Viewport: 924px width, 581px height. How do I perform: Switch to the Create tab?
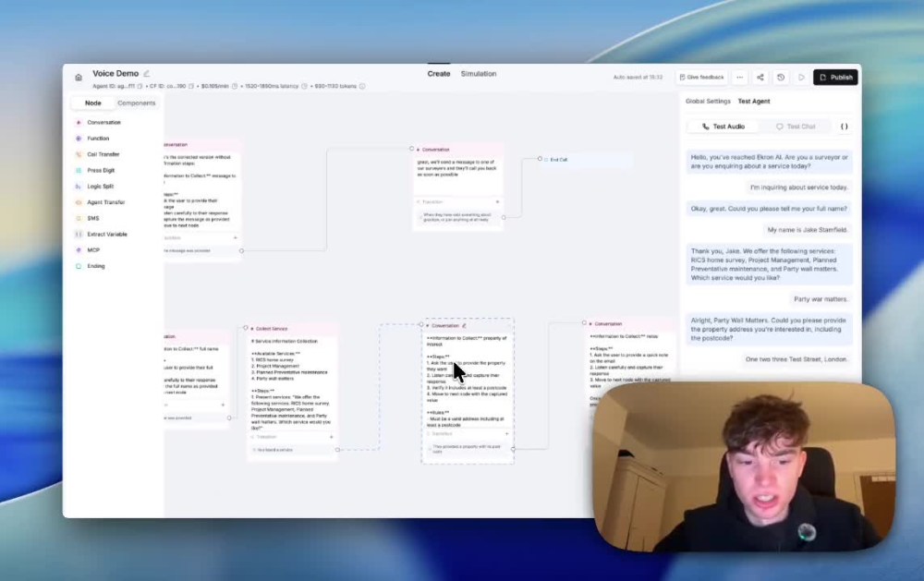pyautogui.click(x=438, y=74)
